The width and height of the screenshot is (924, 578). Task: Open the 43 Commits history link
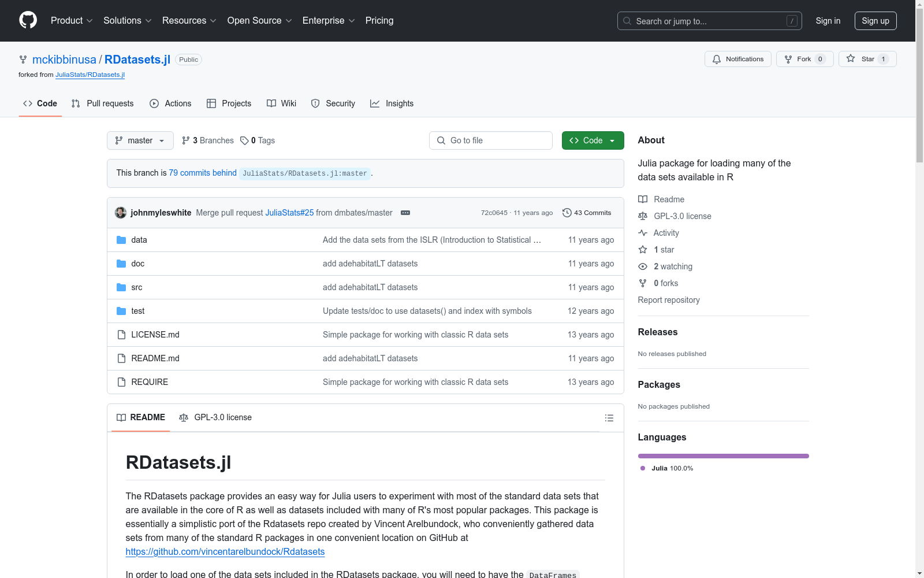(x=587, y=213)
